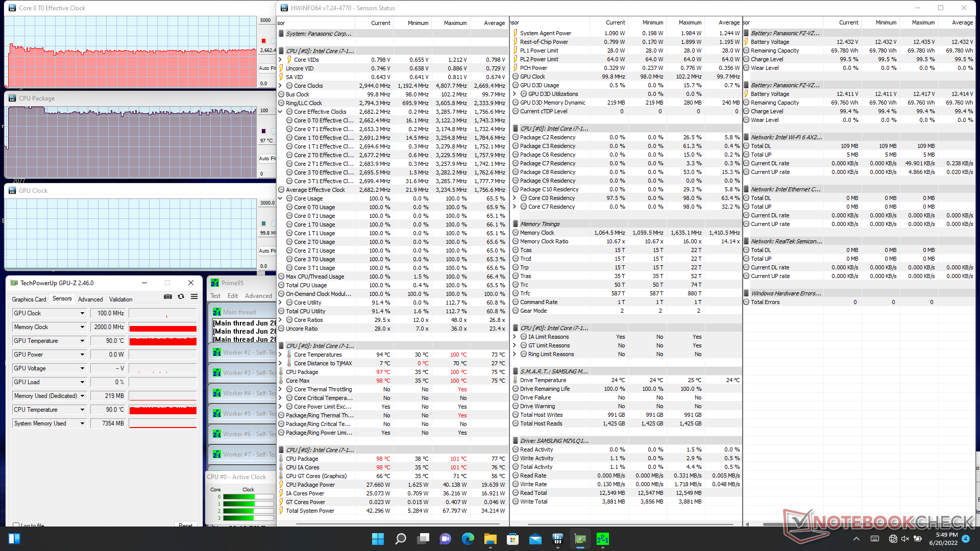Open the Prime95 Edit menu
Screen dimensions: 980x551
233,296
